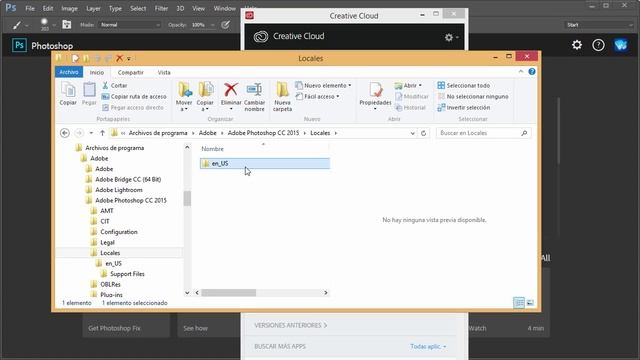Select the en_US folder in file list
The image size is (640, 360).
[x=264, y=163]
